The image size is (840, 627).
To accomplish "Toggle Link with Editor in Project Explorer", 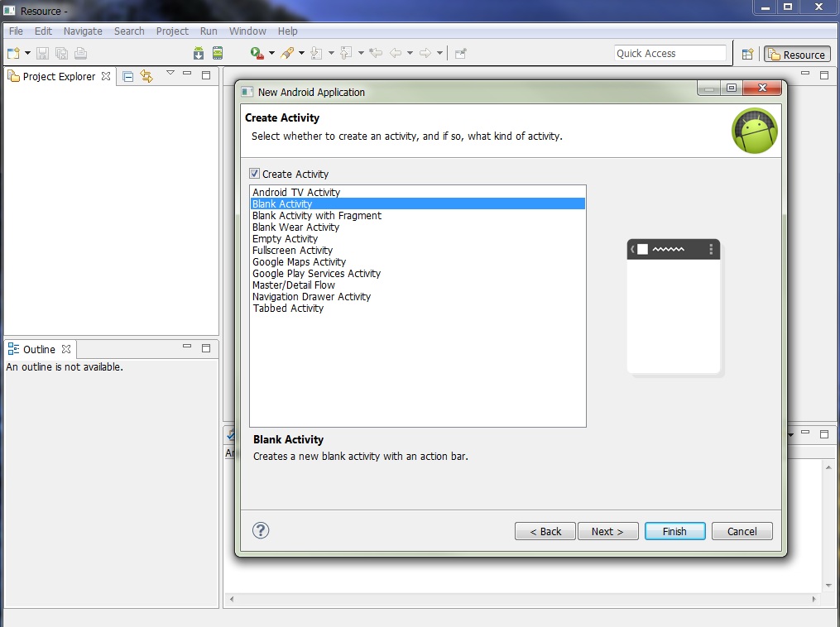I will pos(146,76).
